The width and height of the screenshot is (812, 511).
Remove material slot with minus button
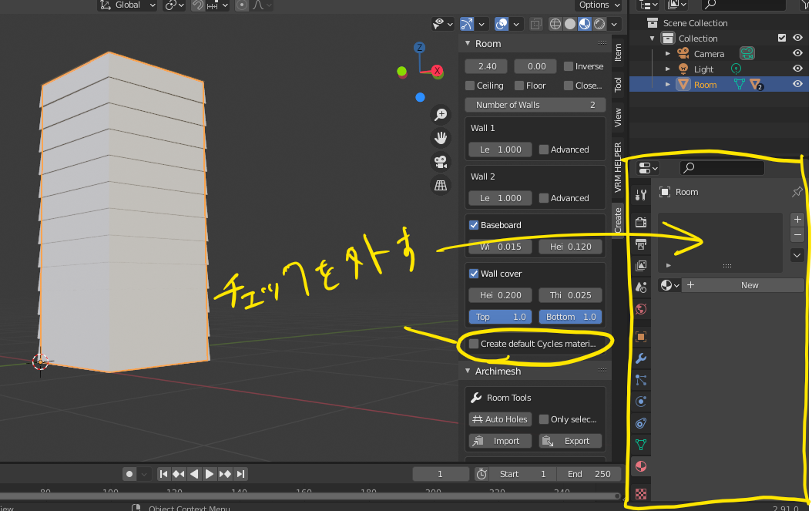click(x=797, y=235)
